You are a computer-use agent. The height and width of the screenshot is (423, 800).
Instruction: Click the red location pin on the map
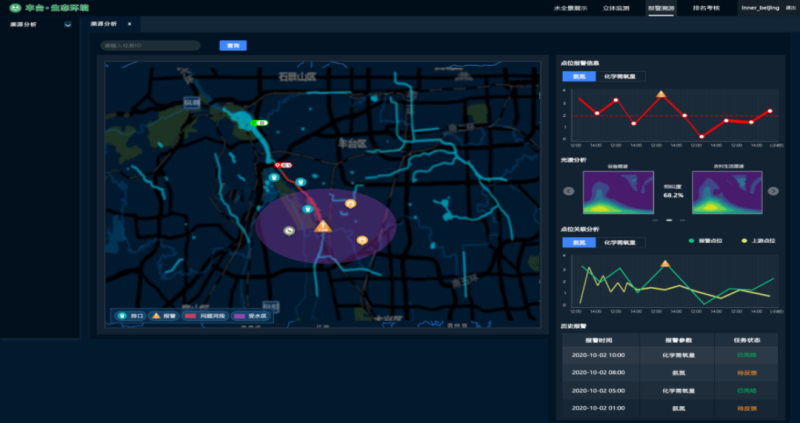[x=284, y=164]
